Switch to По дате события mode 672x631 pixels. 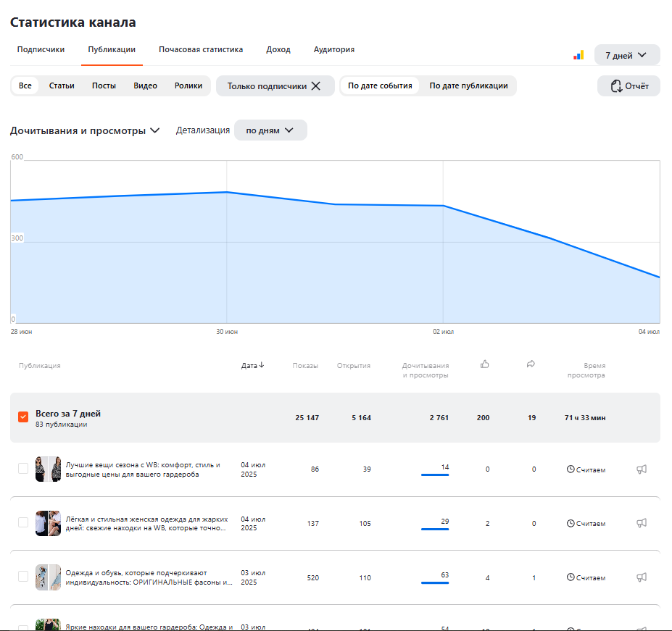pos(380,85)
